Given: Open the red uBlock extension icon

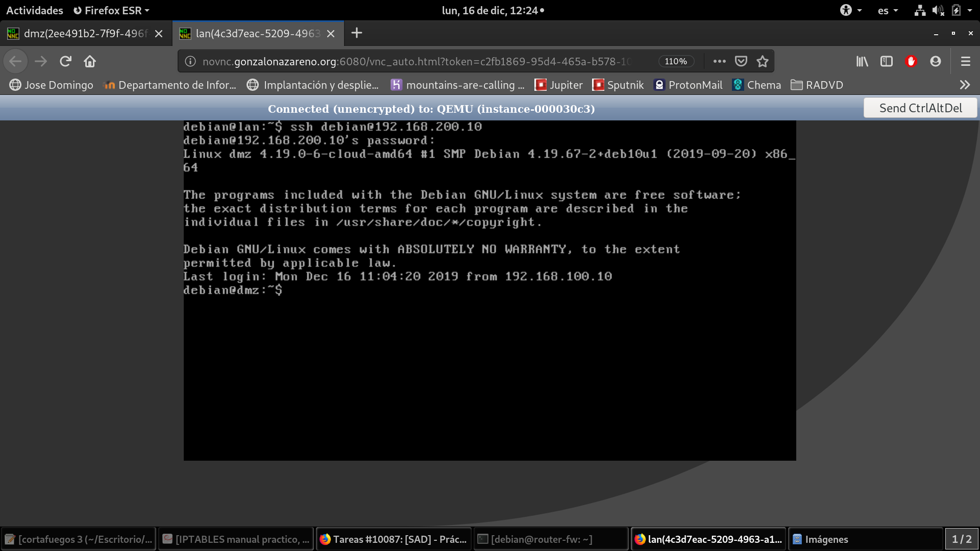Looking at the screenshot, I should (x=911, y=61).
